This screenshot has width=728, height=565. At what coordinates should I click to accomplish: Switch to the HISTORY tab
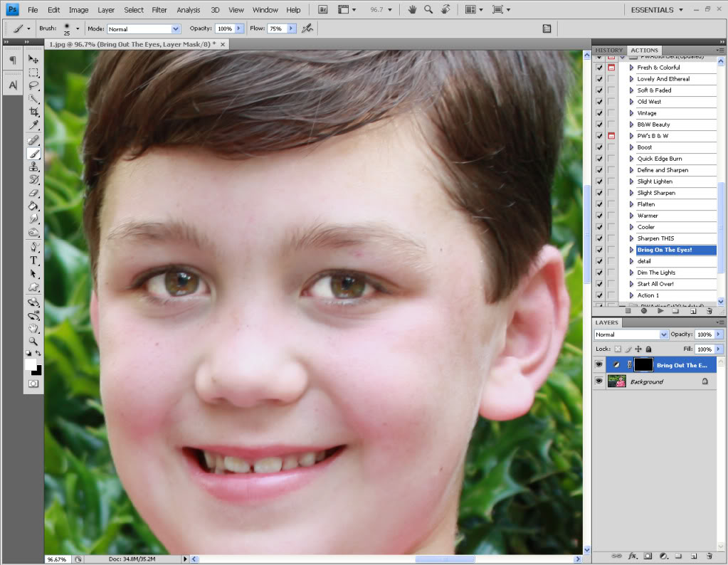coord(608,50)
